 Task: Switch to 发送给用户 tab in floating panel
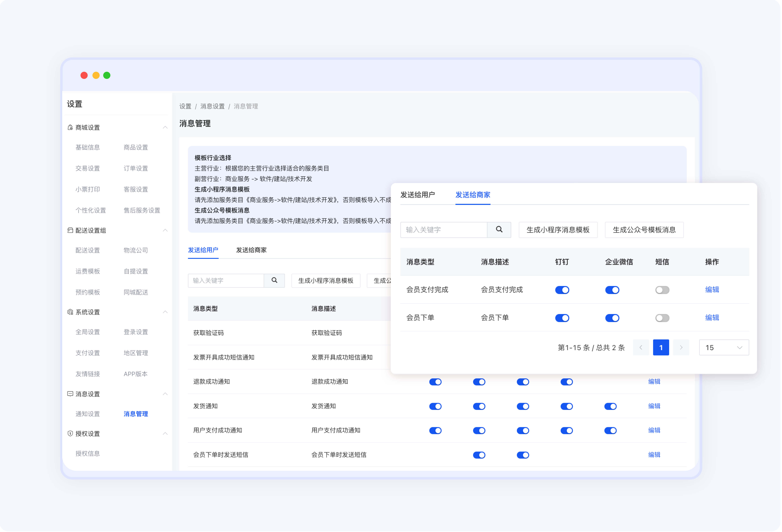(417, 195)
